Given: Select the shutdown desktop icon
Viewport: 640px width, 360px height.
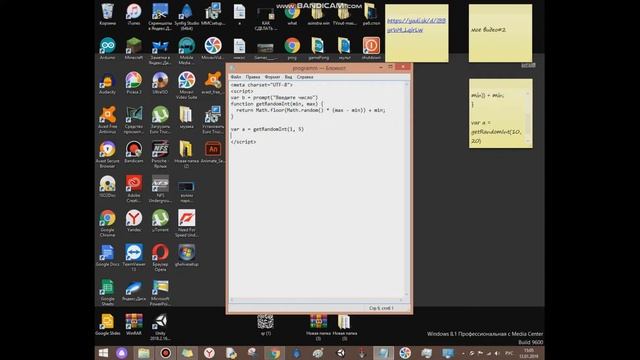Looking at the screenshot, I should 371,49.
